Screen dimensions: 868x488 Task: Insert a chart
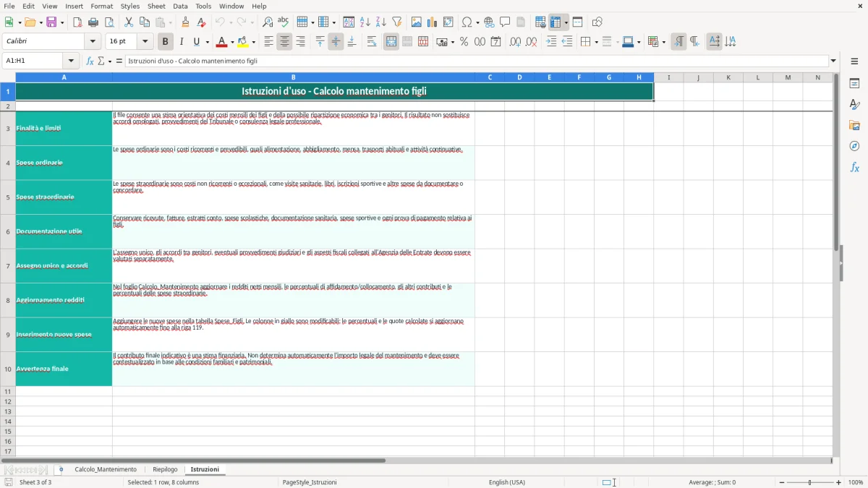point(433,22)
